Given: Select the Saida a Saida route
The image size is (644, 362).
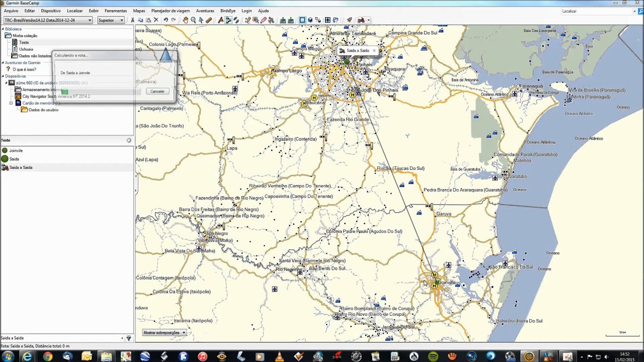Looking at the screenshot, I should (x=20, y=167).
